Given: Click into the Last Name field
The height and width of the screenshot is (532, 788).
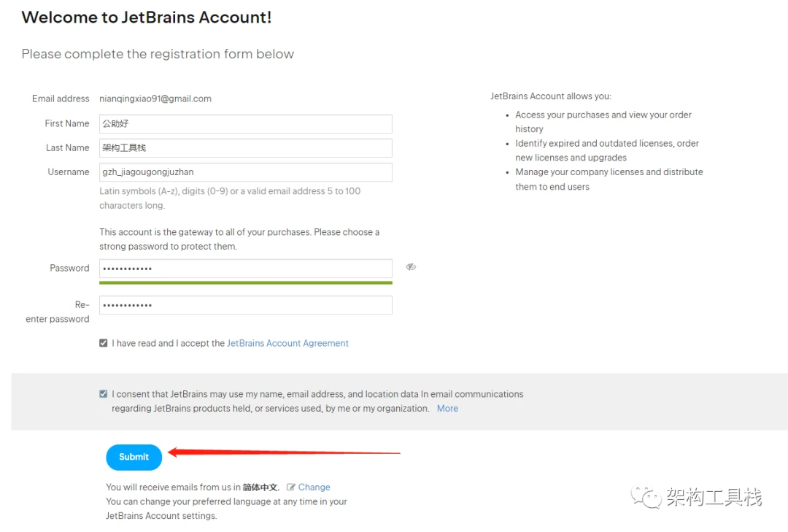Looking at the screenshot, I should [x=246, y=148].
